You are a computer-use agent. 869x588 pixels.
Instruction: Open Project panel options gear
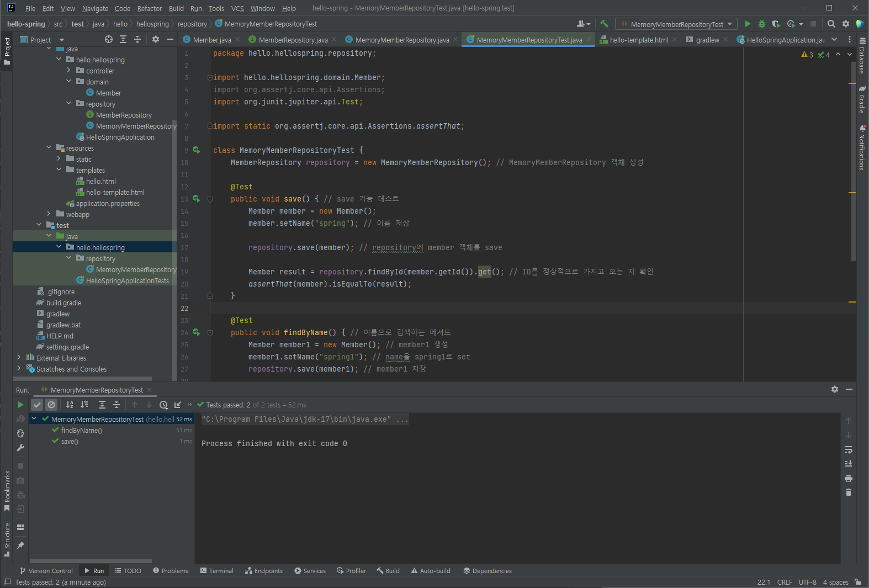tap(156, 39)
